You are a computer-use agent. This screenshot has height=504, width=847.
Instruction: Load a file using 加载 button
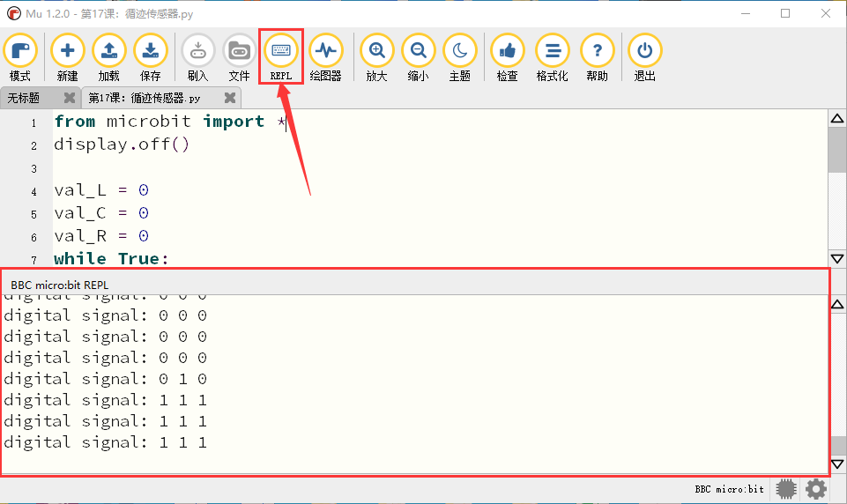coord(109,57)
